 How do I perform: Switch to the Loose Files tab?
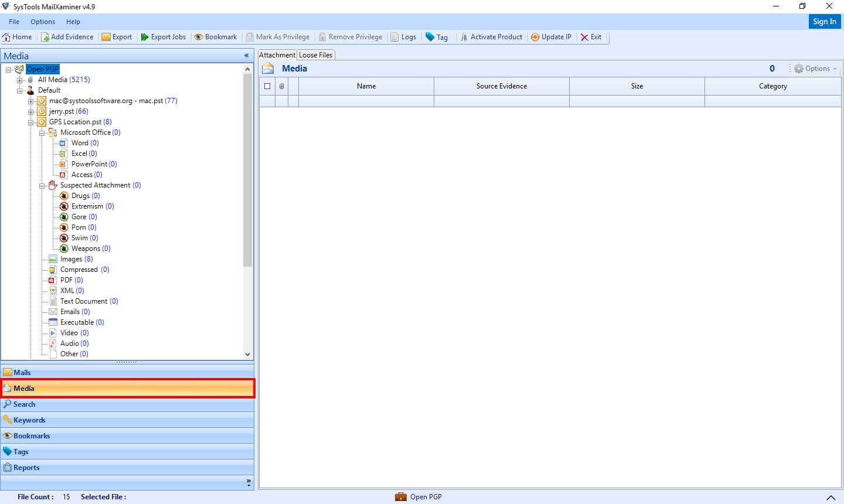pos(316,55)
